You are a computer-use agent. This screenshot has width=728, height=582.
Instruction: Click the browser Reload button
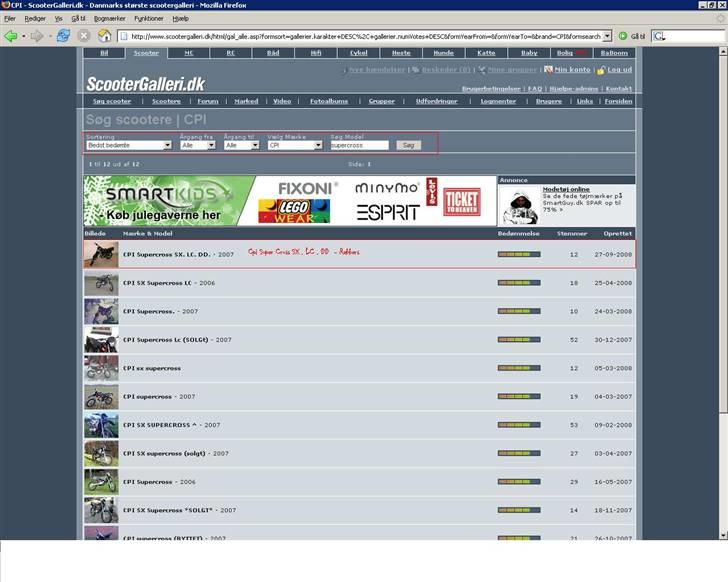[x=63, y=36]
